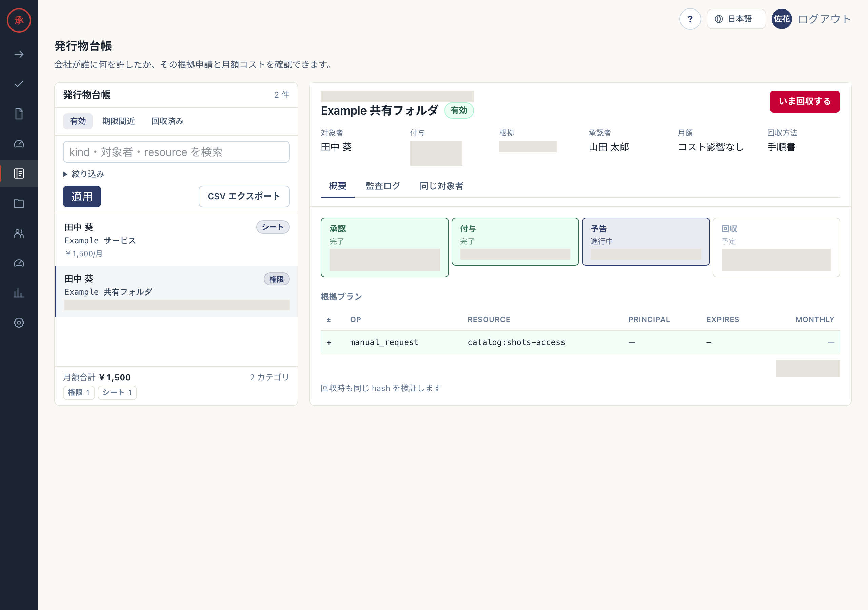Screen dimensions: 868x610
Task: Click the 根拠プラン section heading
Action: click(341, 297)
